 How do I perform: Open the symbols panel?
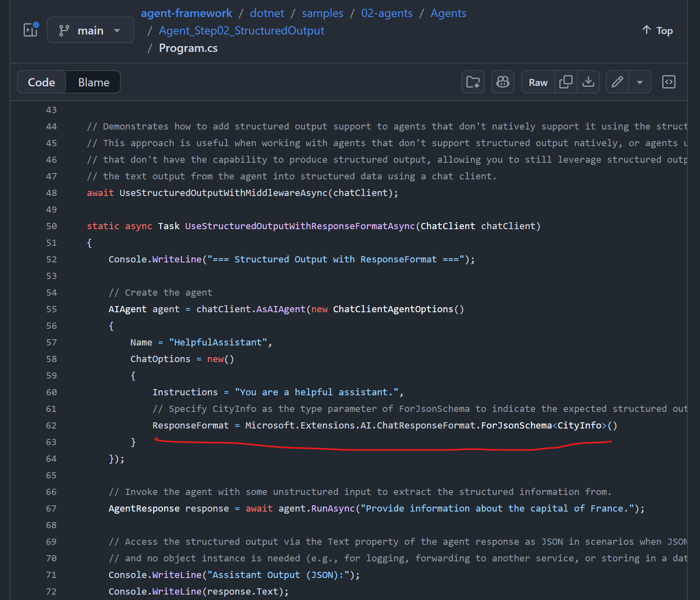point(669,82)
